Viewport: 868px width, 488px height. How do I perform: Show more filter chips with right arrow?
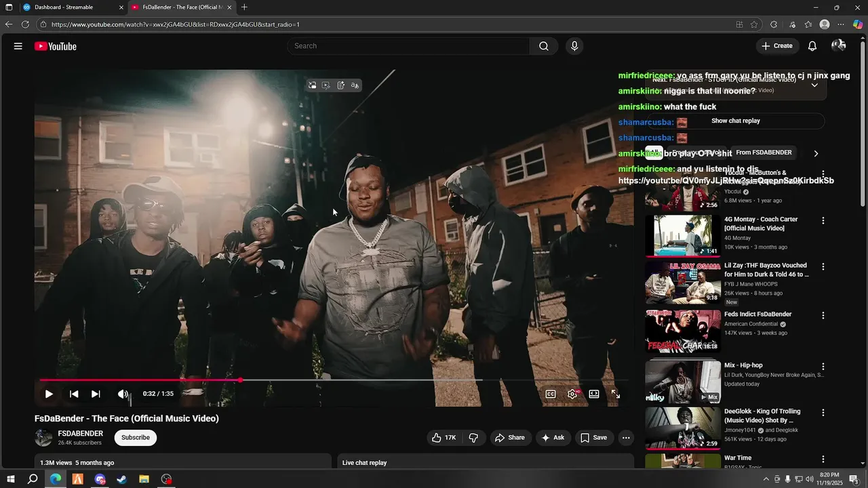click(816, 153)
